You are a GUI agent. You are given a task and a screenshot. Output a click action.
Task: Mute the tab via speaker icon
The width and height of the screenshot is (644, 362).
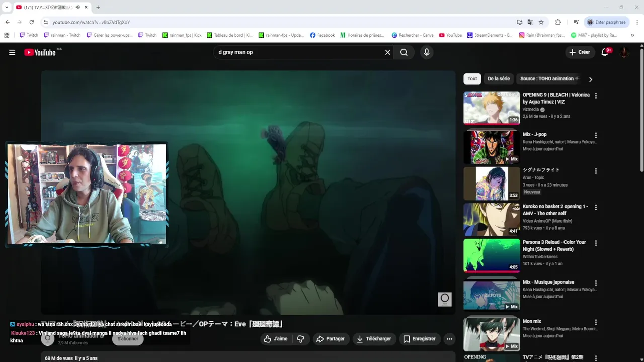pyautogui.click(x=78, y=7)
